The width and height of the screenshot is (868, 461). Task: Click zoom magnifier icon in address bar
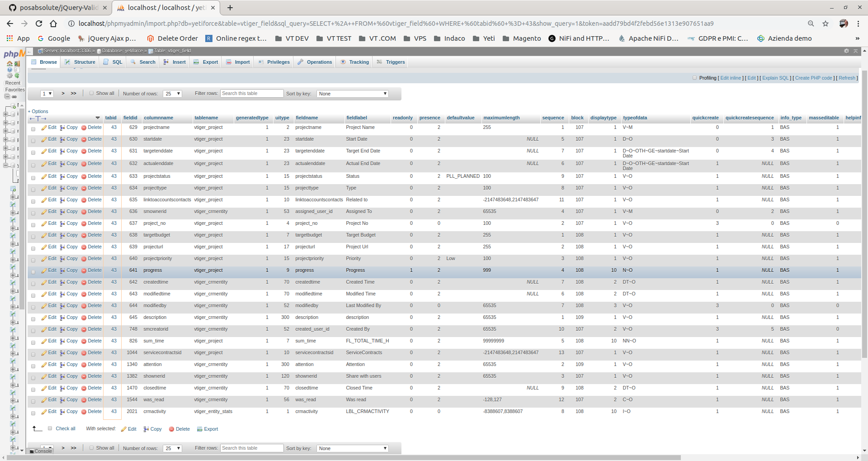pos(811,24)
